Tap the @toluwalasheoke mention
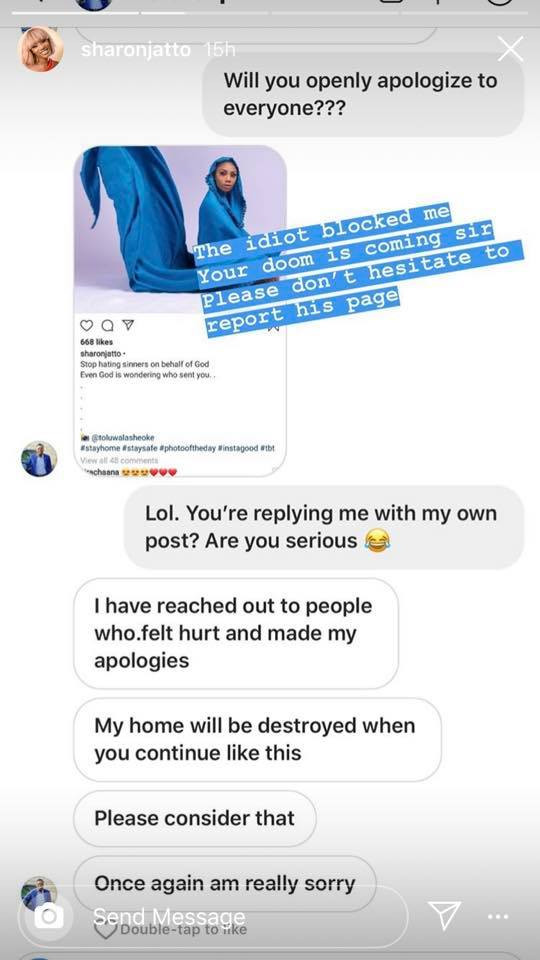Image resolution: width=540 pixels, height=960 pixels. click(x=122, y=438)
